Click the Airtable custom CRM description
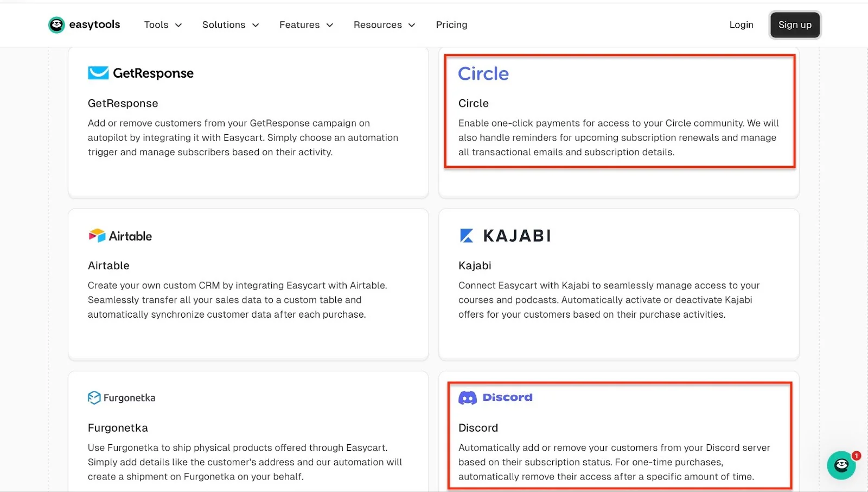The width and height of the screenshot is (868, 492). coord(238,300)
